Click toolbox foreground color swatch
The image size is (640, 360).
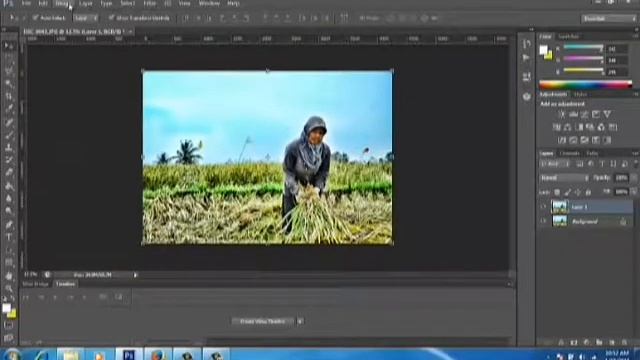tap(6, 308)
